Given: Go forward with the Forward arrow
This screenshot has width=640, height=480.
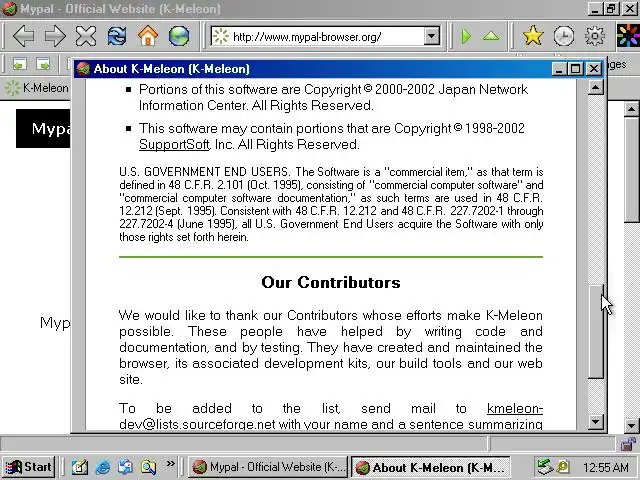Looking at the screenshot, I should click(55, 36).
